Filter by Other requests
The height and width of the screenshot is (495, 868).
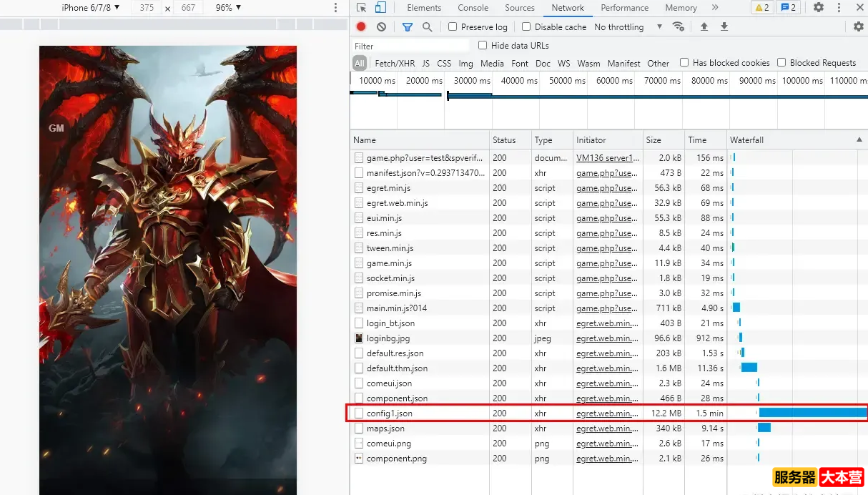pos(659,63)
